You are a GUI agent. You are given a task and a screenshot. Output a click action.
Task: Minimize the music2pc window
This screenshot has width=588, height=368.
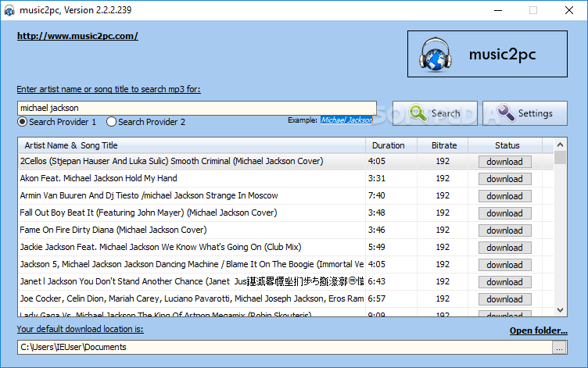pyautogui.click(x=498, y=10)
